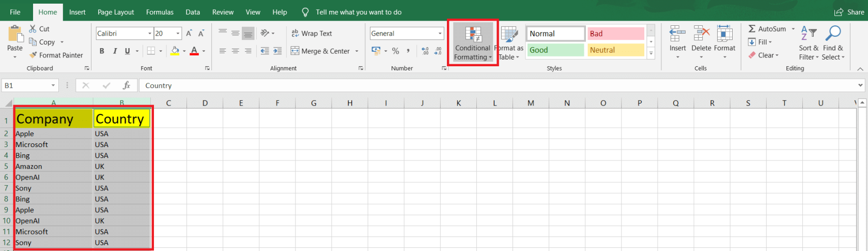Image resolution: width=868 pixels, height=251 pixels.
Task: Toggle underline formatting
Action: [127, 51]
